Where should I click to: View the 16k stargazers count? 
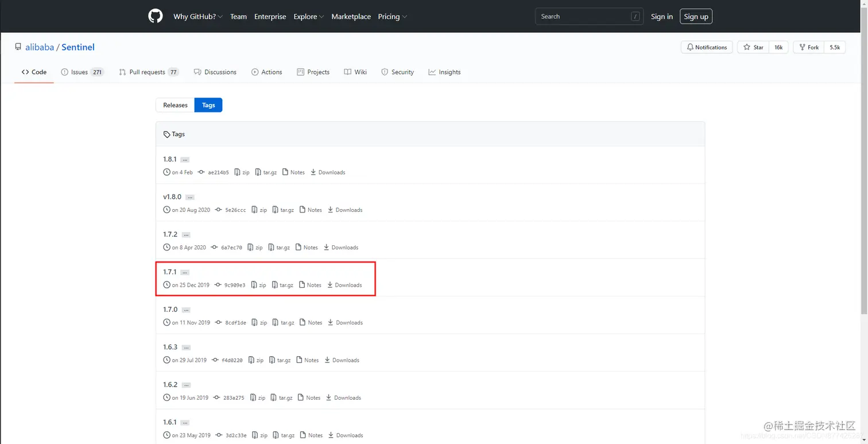778,47
